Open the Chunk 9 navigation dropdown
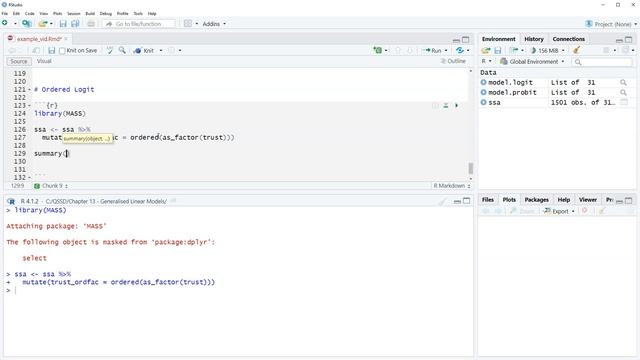Screen dimensions: 640x360 [51, 186]
